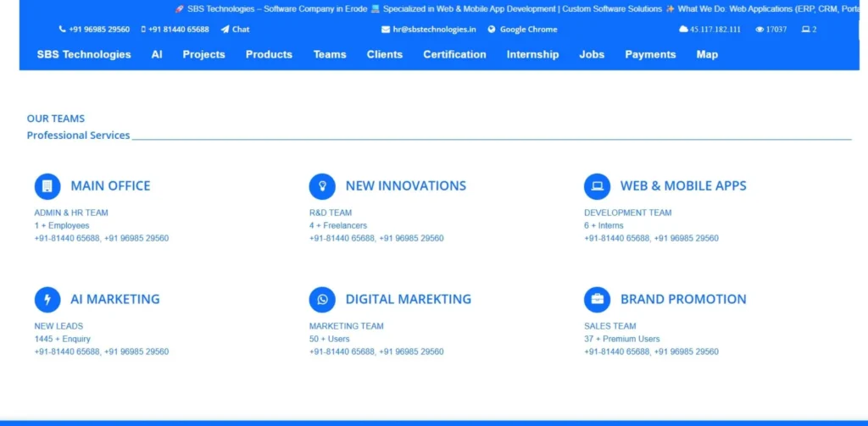Select Certification in the navigation bar
The image size is (868, 426).
coord(454,54)
